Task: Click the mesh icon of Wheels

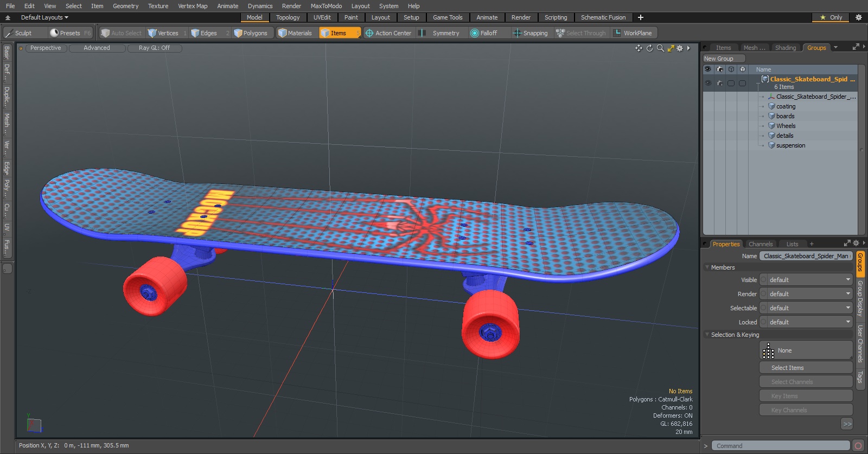Action: point(771,126)
